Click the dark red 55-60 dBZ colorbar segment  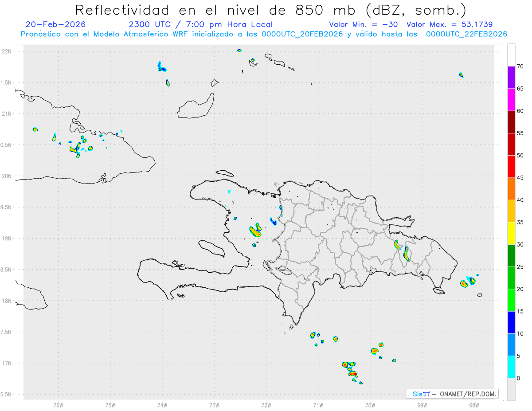pos(511,122)
